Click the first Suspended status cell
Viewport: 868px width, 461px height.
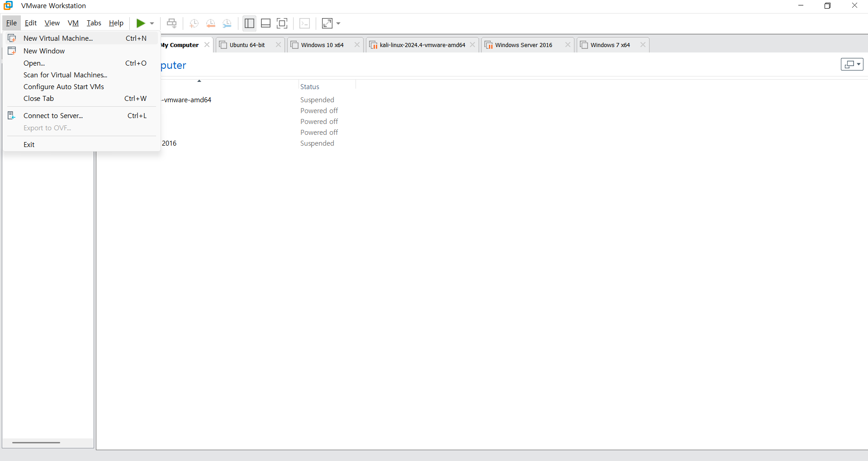(x=317, y=100)
